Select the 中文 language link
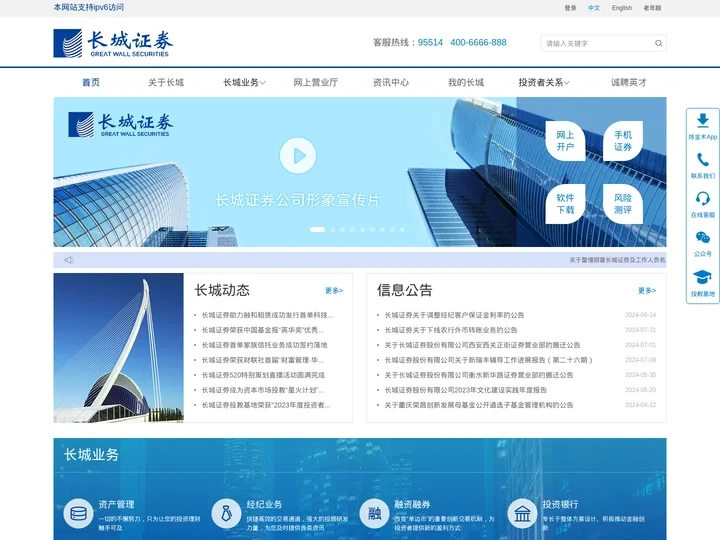The width and height of the screenshot is (720, 540). pyautogui.click(x=594, y=8)
